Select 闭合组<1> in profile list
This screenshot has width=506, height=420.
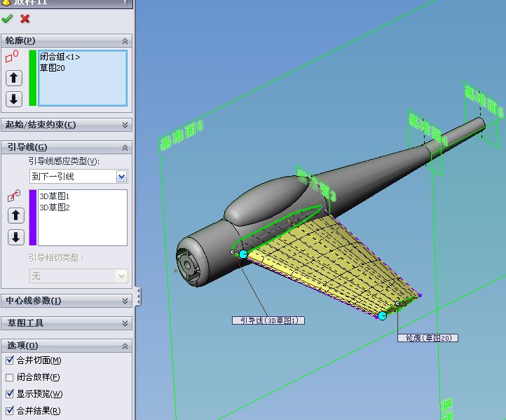click(60, 57)
